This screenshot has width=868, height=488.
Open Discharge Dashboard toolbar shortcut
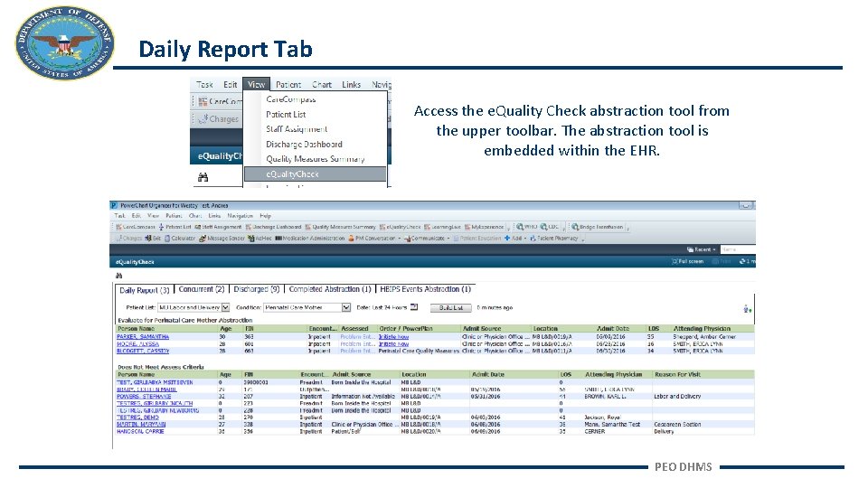[273, 227]
